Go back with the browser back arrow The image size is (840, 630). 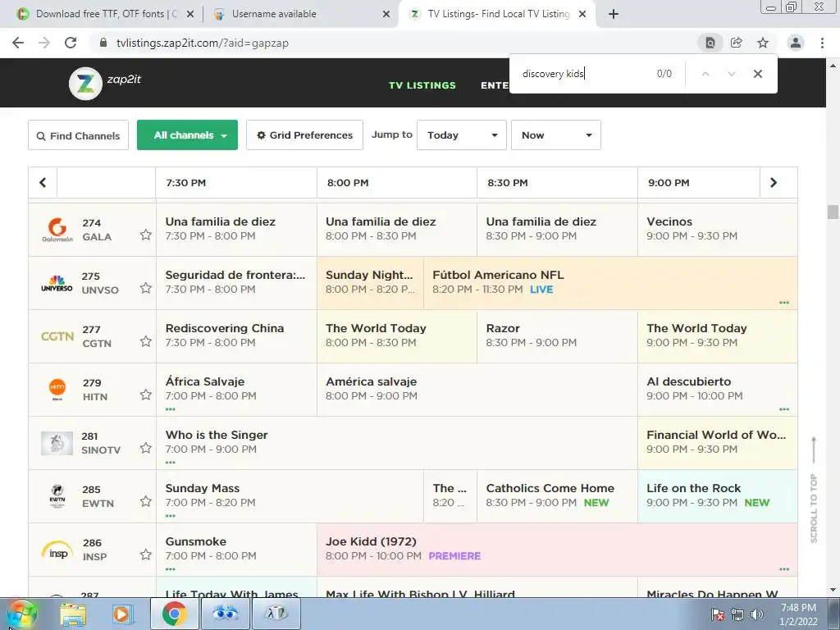coord(18,43)
